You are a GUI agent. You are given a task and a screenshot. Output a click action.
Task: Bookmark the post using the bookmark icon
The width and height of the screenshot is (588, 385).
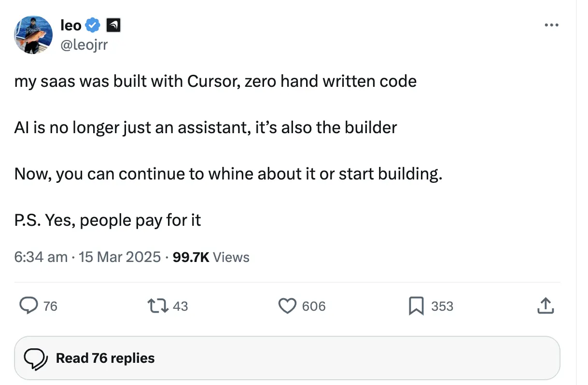pos(416,306)
